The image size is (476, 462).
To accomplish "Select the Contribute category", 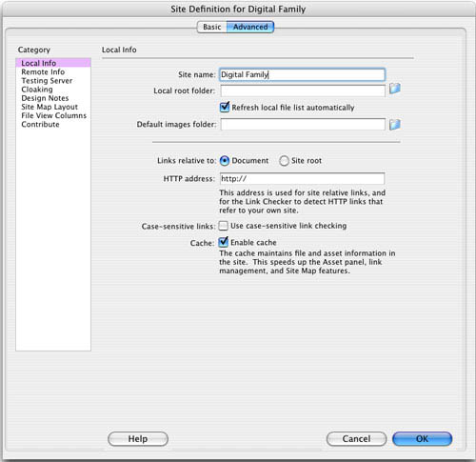I will click(x=40, y=125).
